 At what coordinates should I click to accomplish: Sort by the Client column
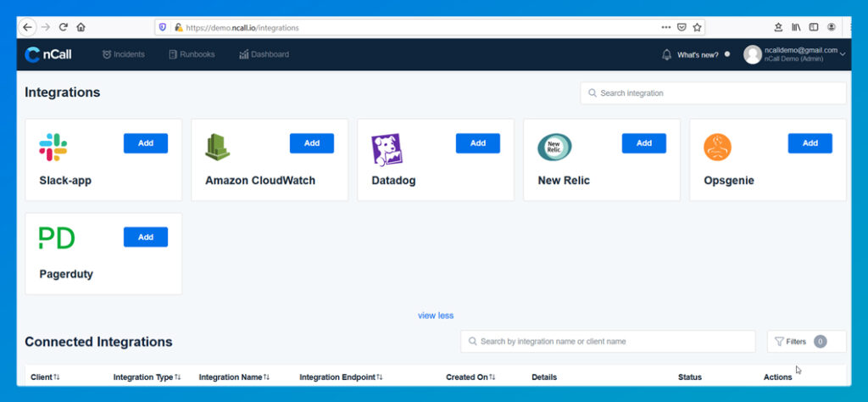coord(46,377)
